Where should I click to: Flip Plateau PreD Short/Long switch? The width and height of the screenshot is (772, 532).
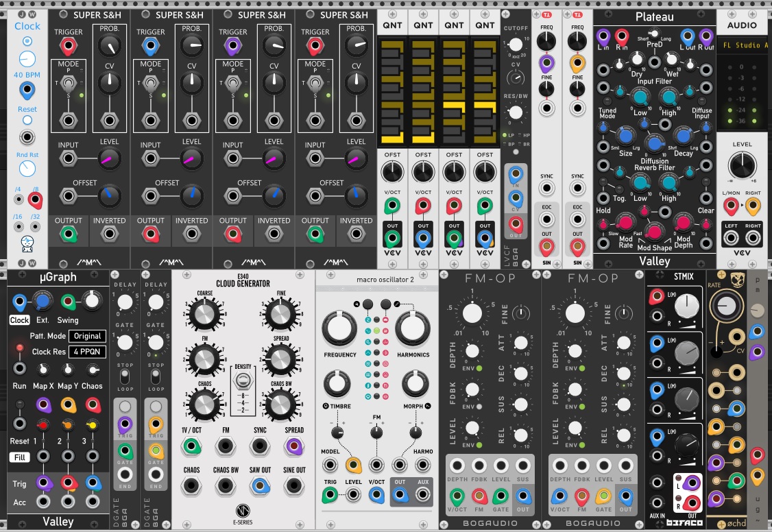click(654, 34)
